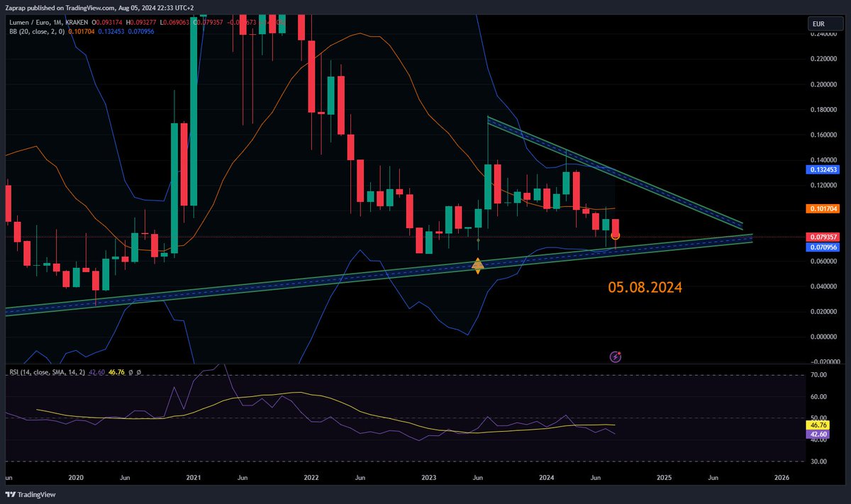Viewport: 851px width, 504px height.
Task: Select the 05.08.2024 text annotation
Action: (645, 287)
